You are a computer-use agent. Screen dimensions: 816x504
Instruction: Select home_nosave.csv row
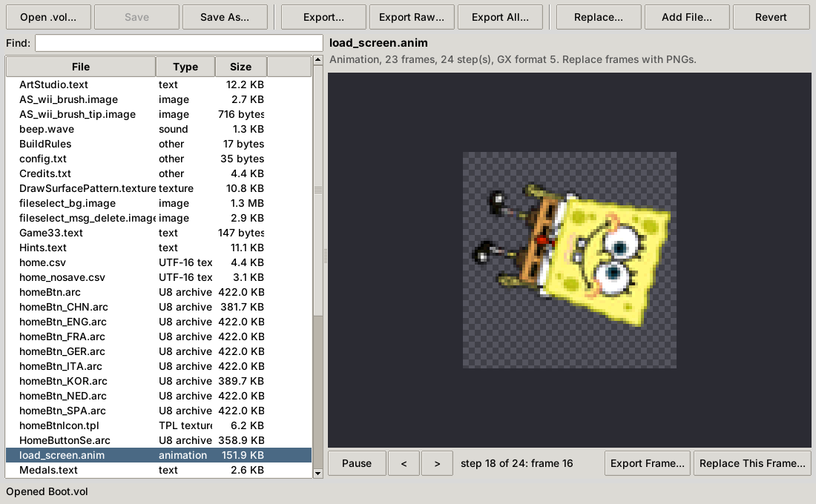pos(159,277)
